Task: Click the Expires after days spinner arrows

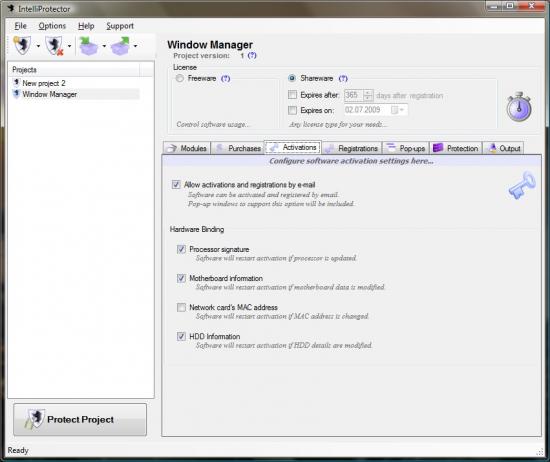Action: coord(368,95)
